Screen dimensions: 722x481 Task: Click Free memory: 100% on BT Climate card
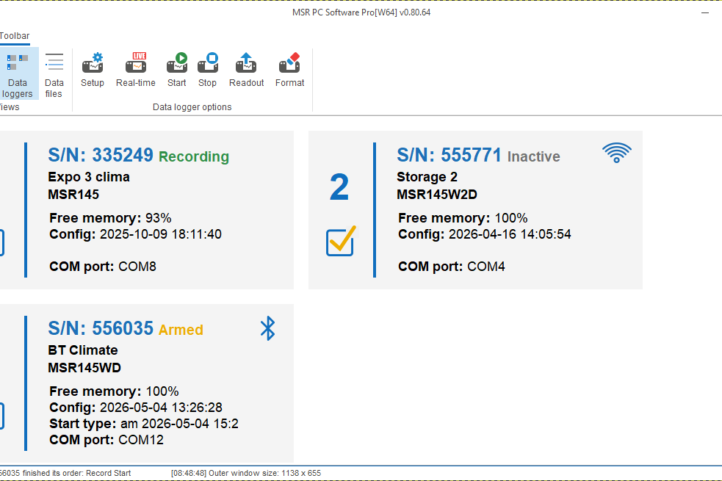pyautogui.click(x=114, y=391)
